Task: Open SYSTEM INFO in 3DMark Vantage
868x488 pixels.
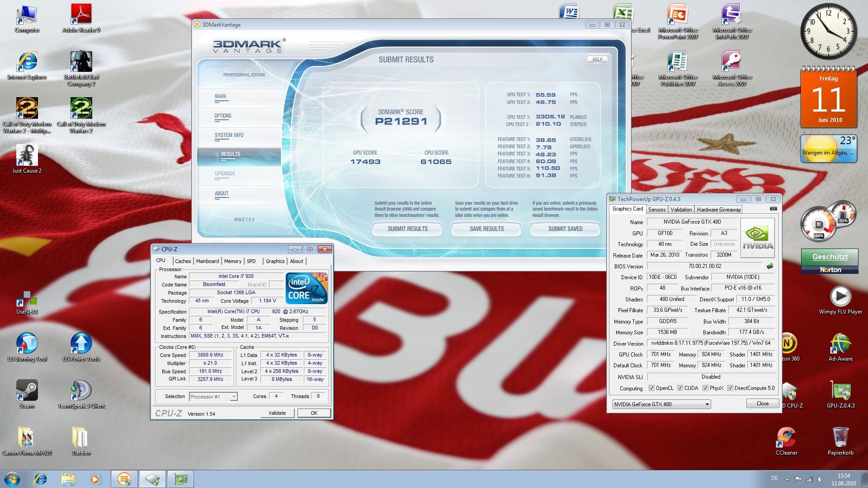Action: 229,136
